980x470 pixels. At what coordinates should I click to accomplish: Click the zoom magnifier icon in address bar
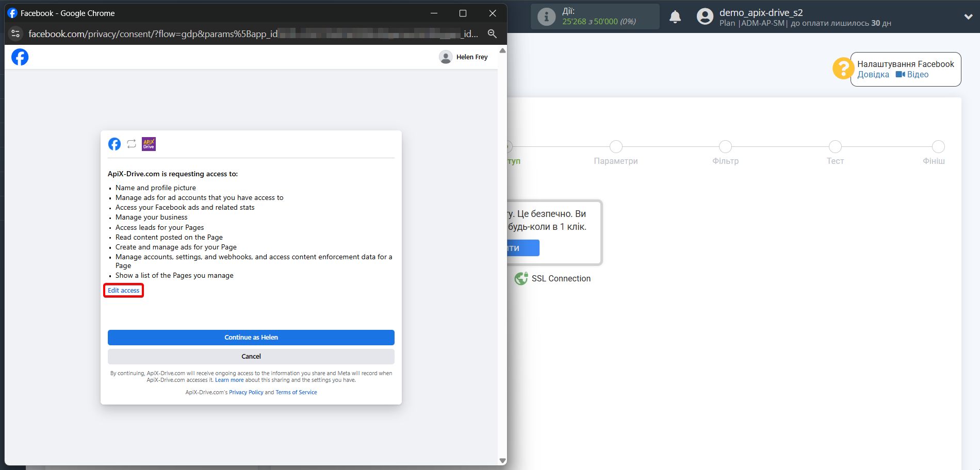point(492,33)
